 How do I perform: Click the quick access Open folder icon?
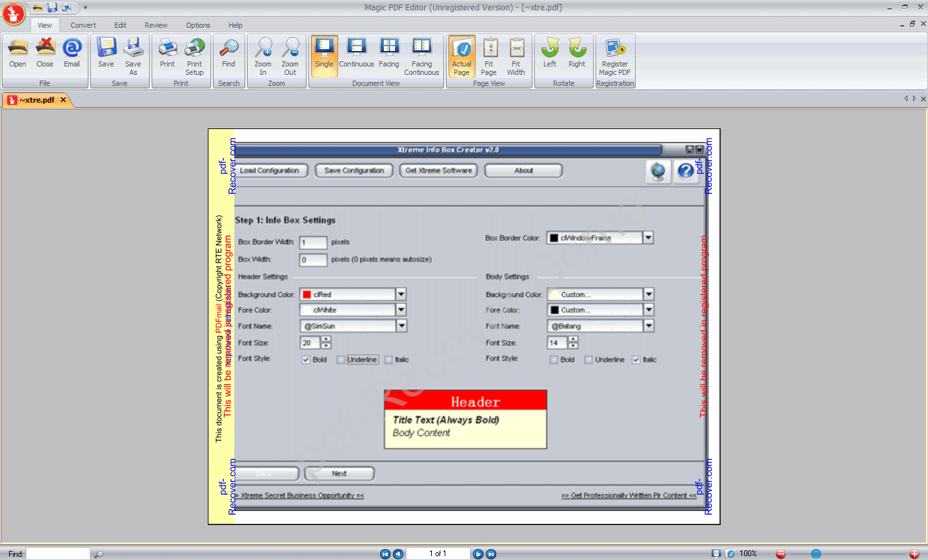tap(37, 8)
